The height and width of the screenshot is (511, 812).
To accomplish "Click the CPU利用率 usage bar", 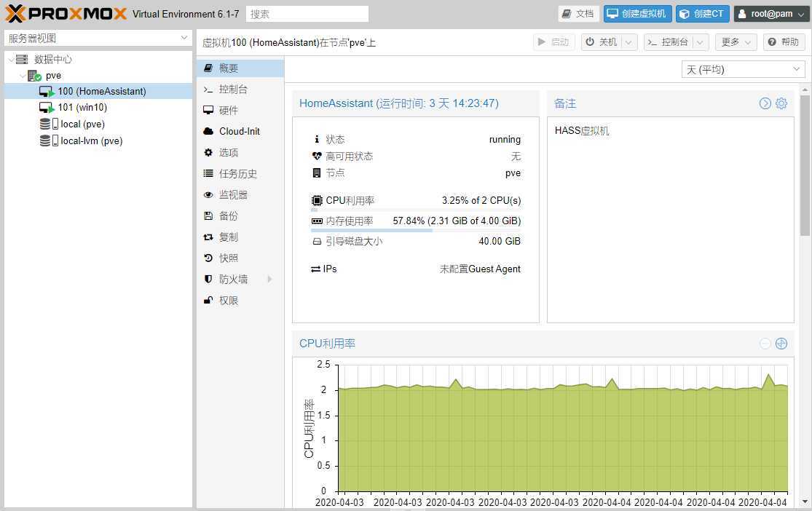I will pyautogui.click(x=417, y=210).
